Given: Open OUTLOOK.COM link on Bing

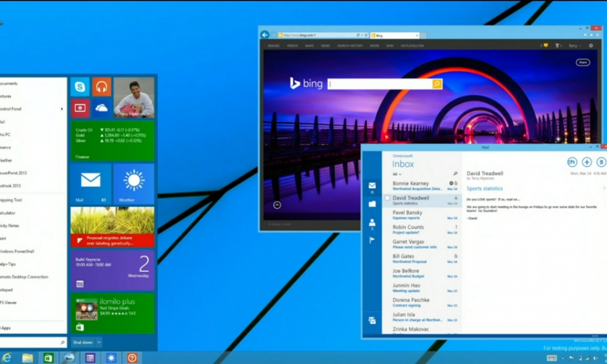Looking at the screenshot, I should pyautogui.click(x=412, y=46).
